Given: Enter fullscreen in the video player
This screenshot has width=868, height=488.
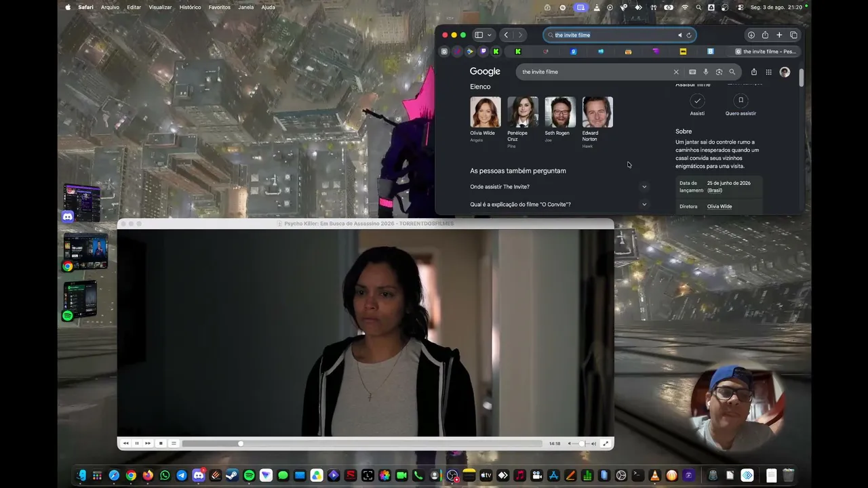Looking at the screenshot, I should click(606, 443).
